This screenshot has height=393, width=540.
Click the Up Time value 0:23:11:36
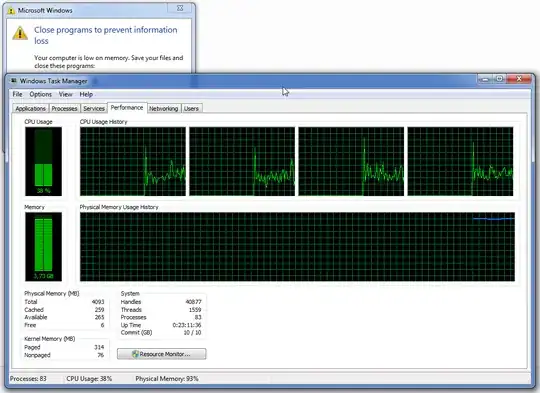(x=187, y=325)
